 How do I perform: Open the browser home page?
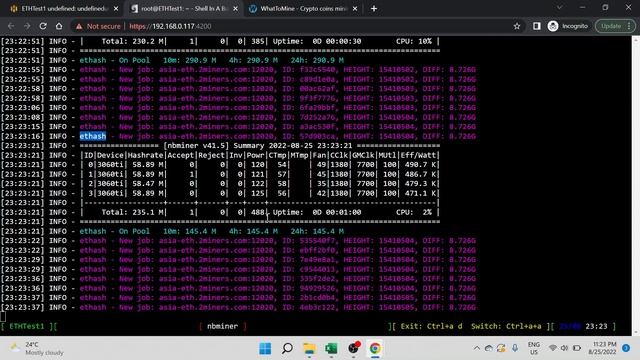(59, 26)
